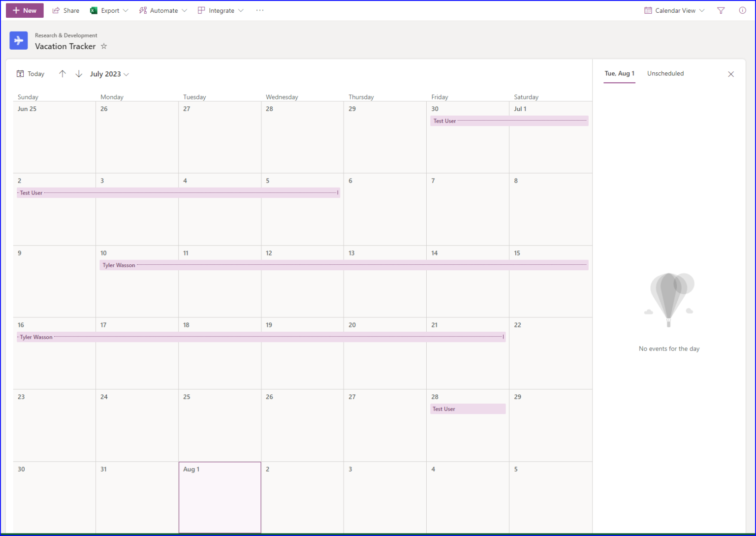Image resolution: width=756 pixels, height=536 pixels.
Task: Expand the Automate dropdown
Action: [163, 10]
